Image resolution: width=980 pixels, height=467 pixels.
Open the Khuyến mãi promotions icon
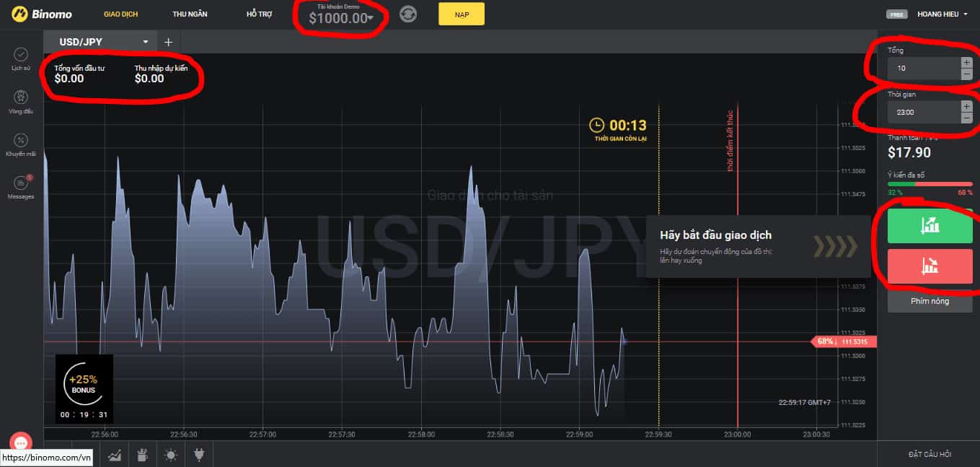(x=21, y=140)
